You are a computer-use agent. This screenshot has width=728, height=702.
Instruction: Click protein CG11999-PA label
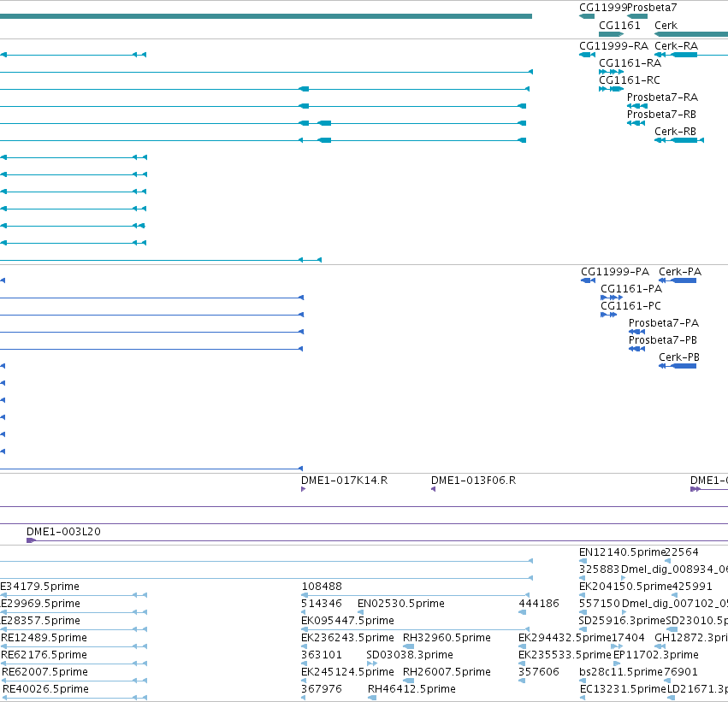(x=615, y=272)
